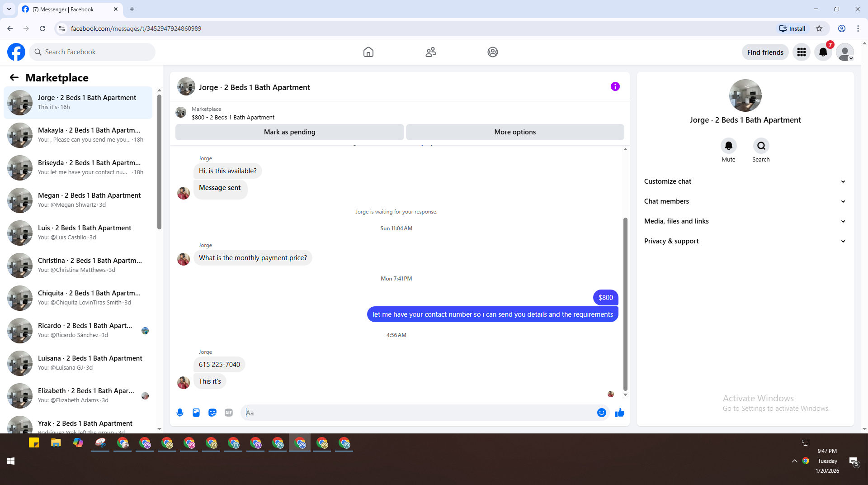Open conversation information icon
The width and height of the screenshot is (868, 485).
click(615, 86)
